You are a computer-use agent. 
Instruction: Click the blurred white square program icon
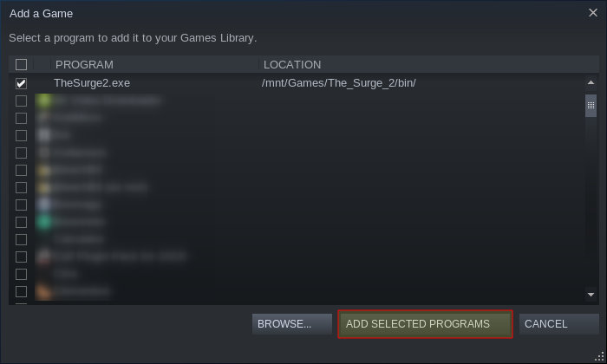[43, 135]
